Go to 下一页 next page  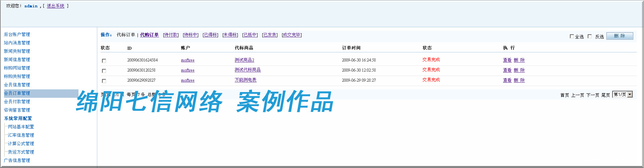coord(592,95)
